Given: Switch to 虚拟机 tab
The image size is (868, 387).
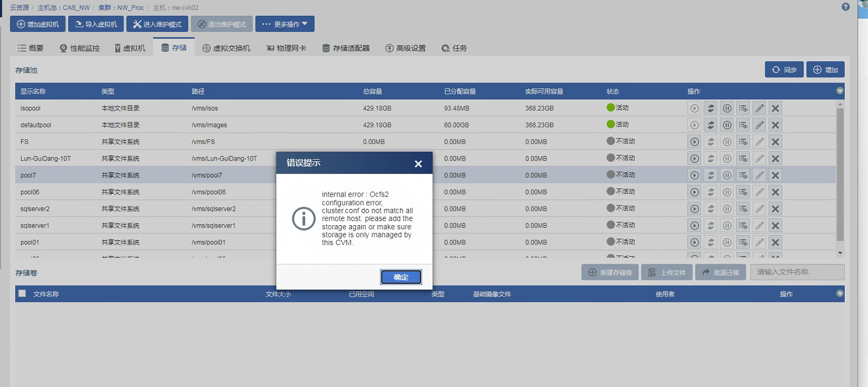Looking at the screenshot, I should (130, 48).
